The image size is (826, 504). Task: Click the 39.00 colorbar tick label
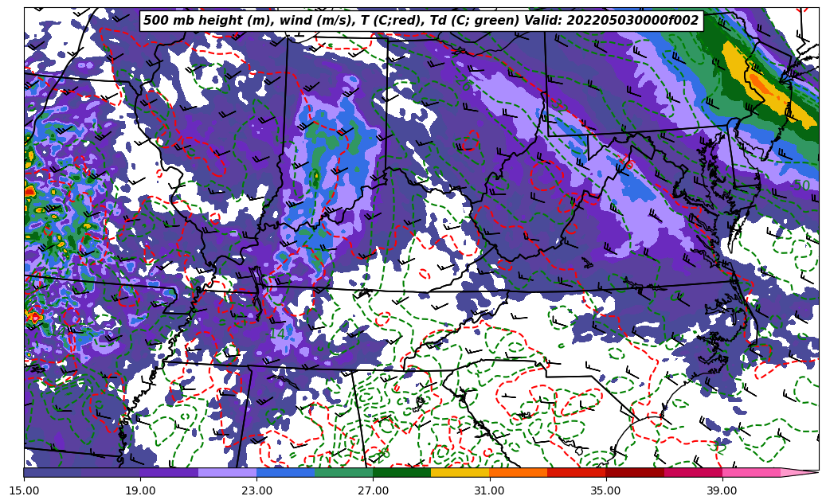(722, 490)
